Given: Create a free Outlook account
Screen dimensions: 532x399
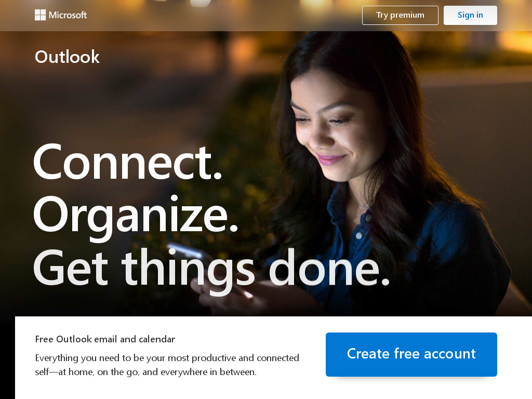Looking at the screenshot, I should click(411, 354).
